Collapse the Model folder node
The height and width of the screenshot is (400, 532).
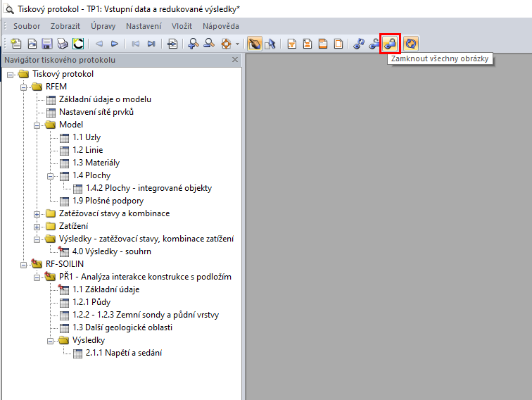tap(37, 125)
